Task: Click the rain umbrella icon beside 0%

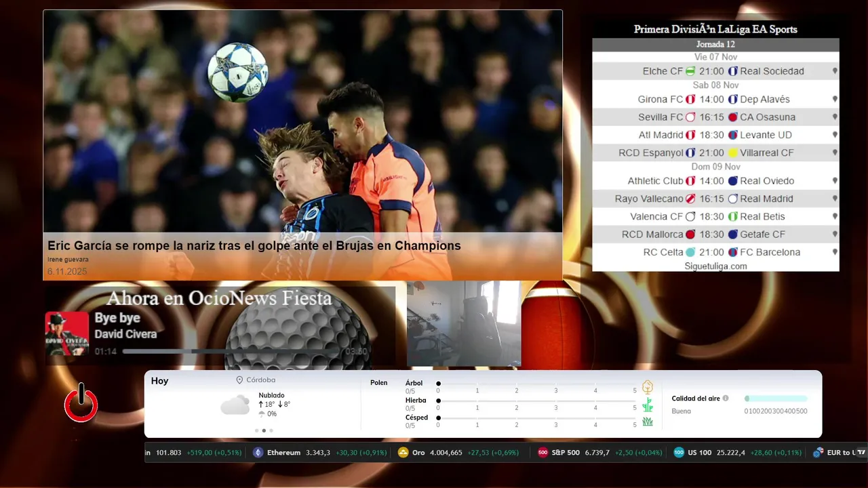Action: point(262,414)
